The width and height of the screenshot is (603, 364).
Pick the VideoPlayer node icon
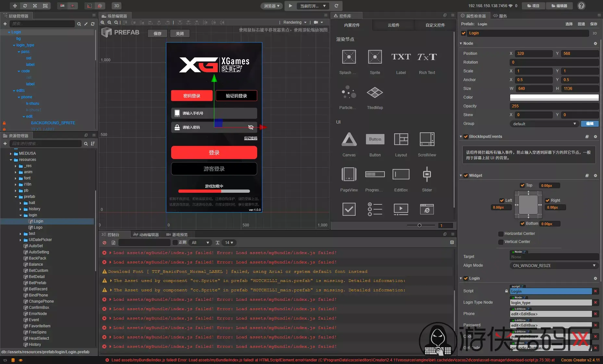(401, 209)
